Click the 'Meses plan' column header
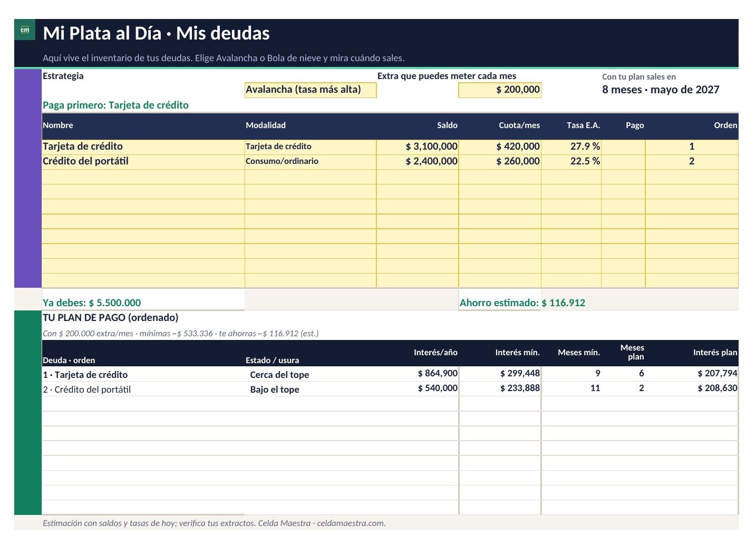 point(632,352)
